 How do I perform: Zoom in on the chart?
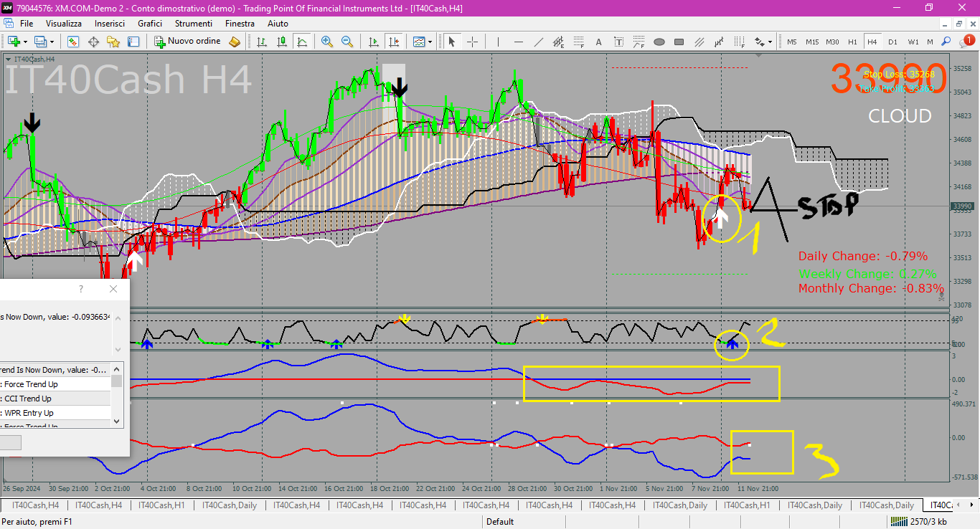pyautogui.click(x=327, y=42)
